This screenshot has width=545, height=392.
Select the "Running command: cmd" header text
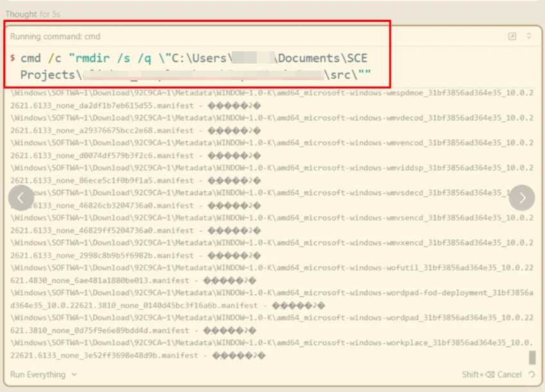pyautogui.click(x=55, y=37)
